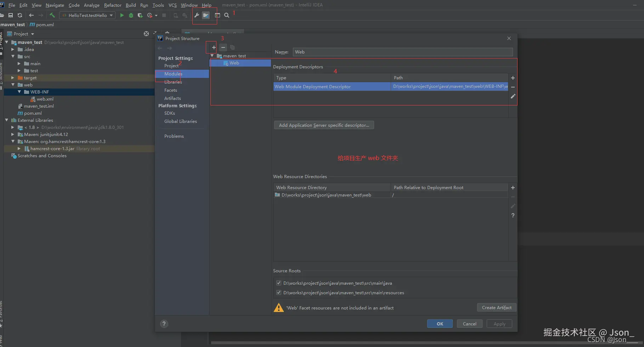Add a web resource directory with the plus icon

[513, 188]
